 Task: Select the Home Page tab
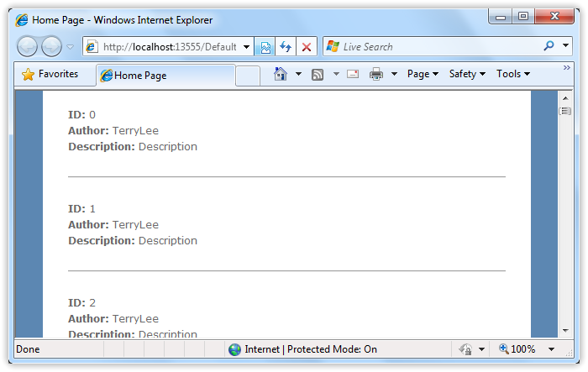pos(165,76)
